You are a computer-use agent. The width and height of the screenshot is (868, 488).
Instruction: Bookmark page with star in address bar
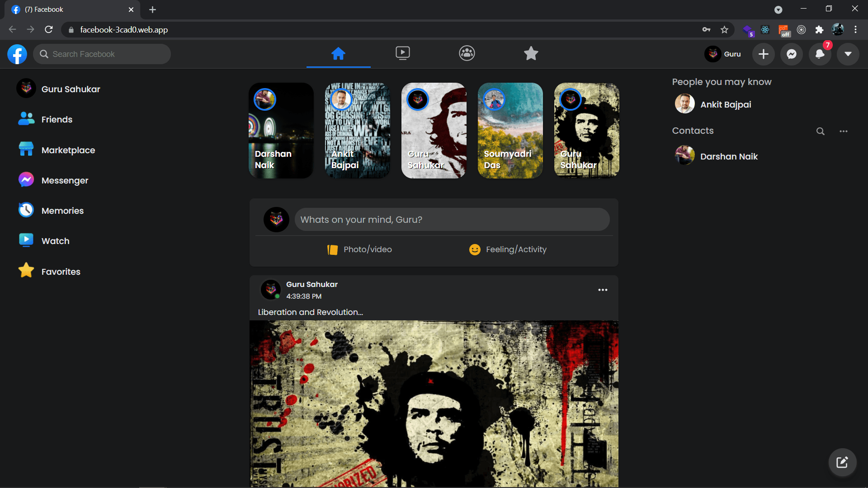[725, 30]
